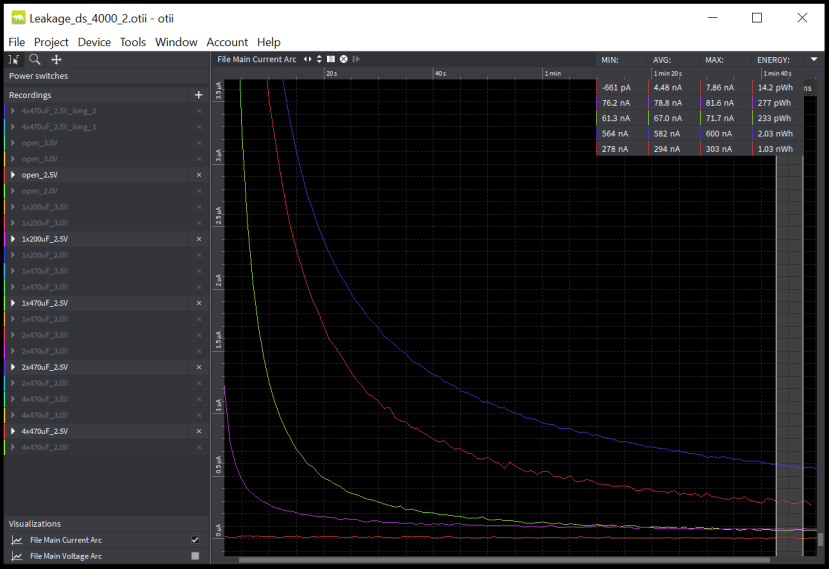Click the 20 s mark on time axis
The height and width of the screenshot is (569, 829).
331,74
